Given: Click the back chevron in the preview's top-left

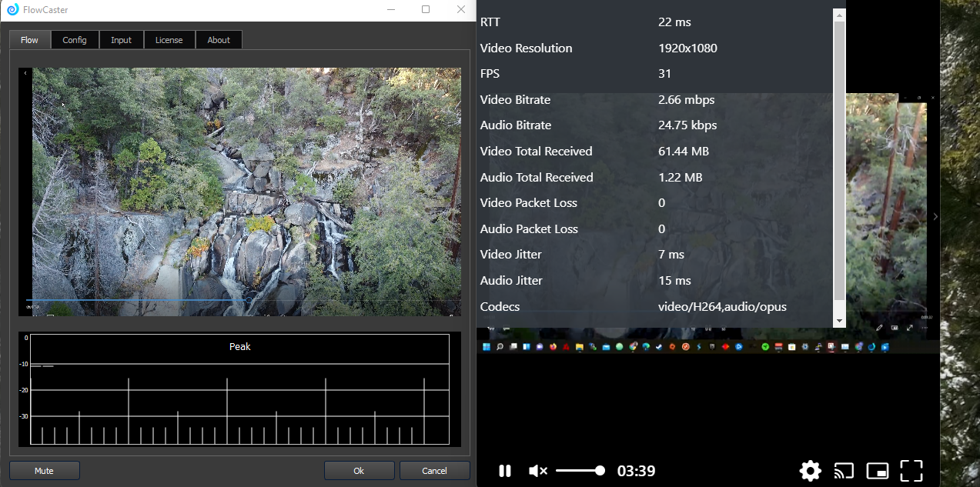Looking at the screenshot, I should (x=25, y=73).
